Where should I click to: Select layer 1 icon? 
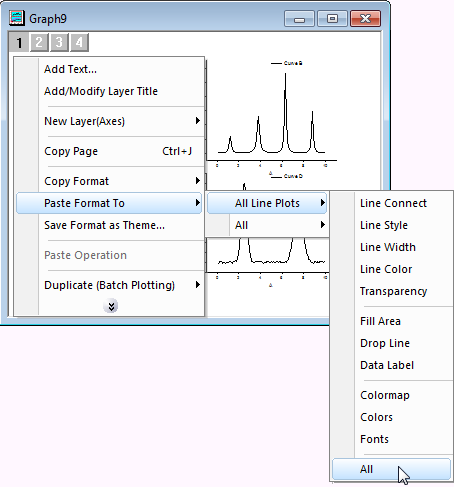19,42
